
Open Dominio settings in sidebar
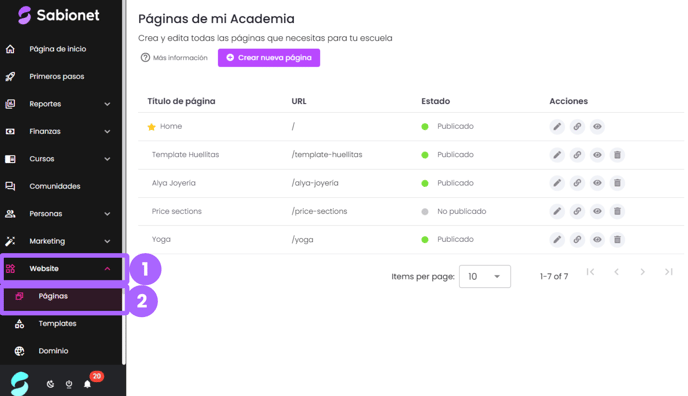(x=53, y=351)
